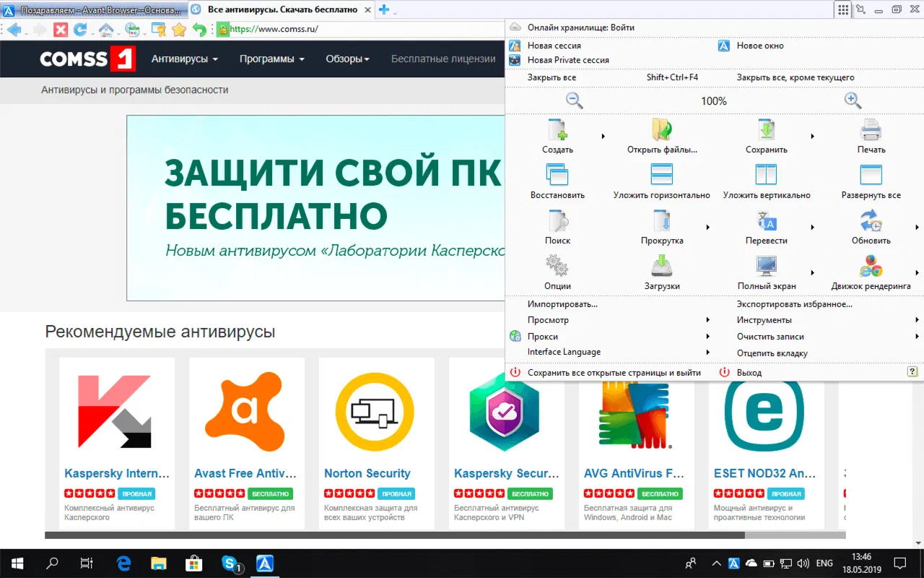Tile windows with Уложить горизонтально

click(x=662, y=175)
